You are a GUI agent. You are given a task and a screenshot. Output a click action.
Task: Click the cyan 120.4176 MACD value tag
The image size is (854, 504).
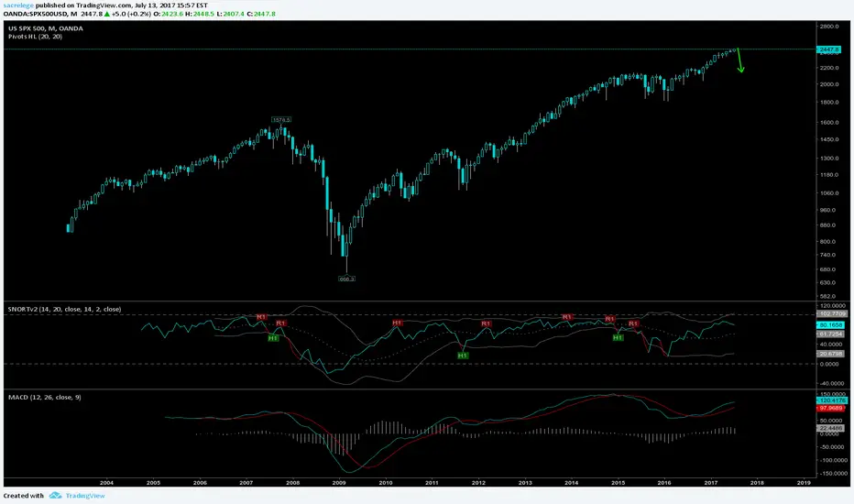(x=832, y=400)
